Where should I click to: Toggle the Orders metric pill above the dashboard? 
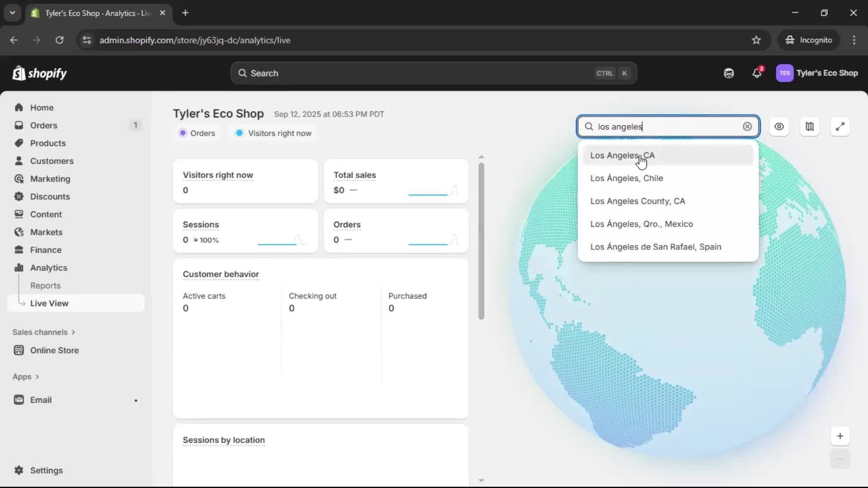click(x=198, y=133)
